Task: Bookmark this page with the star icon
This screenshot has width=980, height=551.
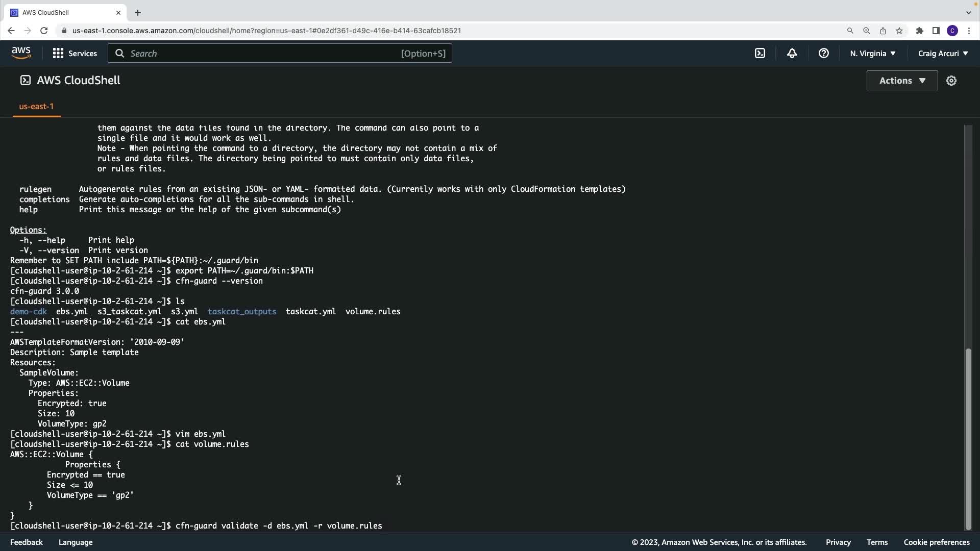Action: [899, 31]
